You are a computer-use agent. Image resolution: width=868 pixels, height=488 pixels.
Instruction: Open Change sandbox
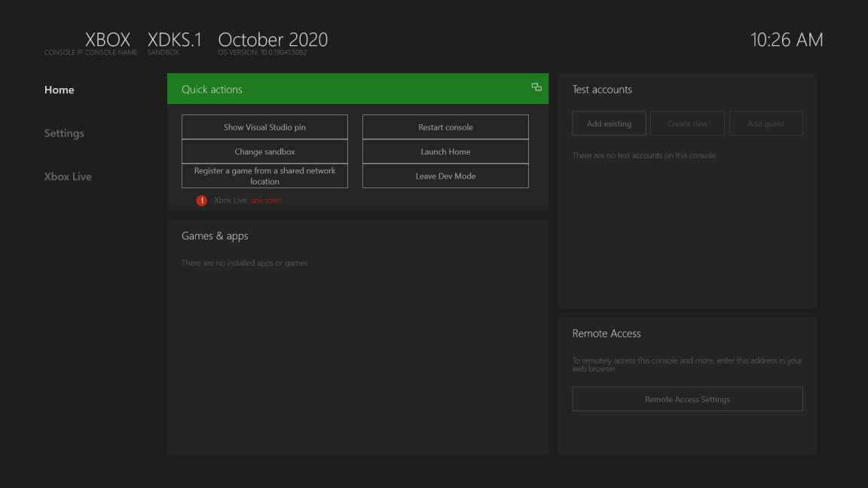coord(264,151)
